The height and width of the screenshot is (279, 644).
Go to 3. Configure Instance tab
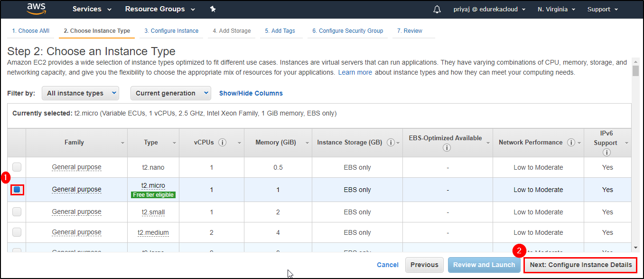point(171,31)
